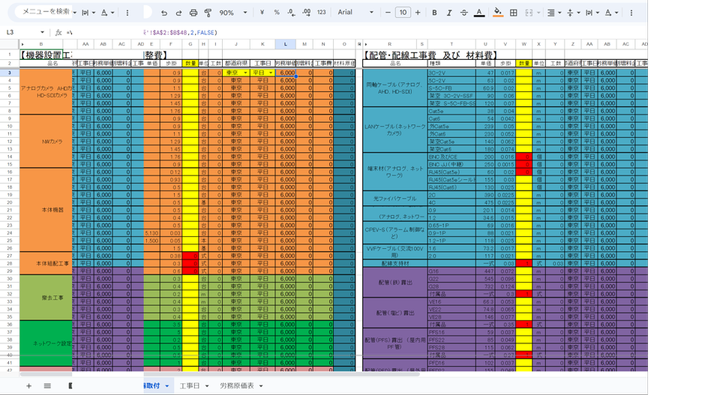
Task: Add a new sheet
Action: click(x=28, y=386)
